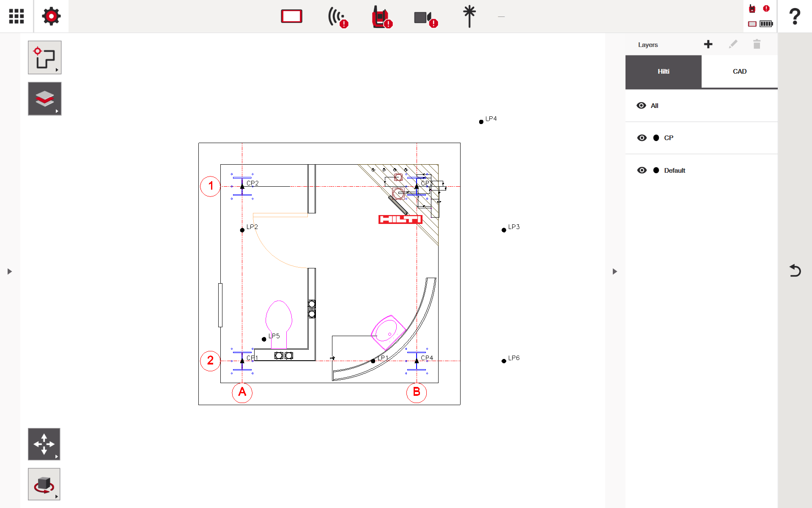Image resolution: width=812 pixels, height=508 pixels.
Task: Open the help question mark
Action: click(x=795, y=17)
